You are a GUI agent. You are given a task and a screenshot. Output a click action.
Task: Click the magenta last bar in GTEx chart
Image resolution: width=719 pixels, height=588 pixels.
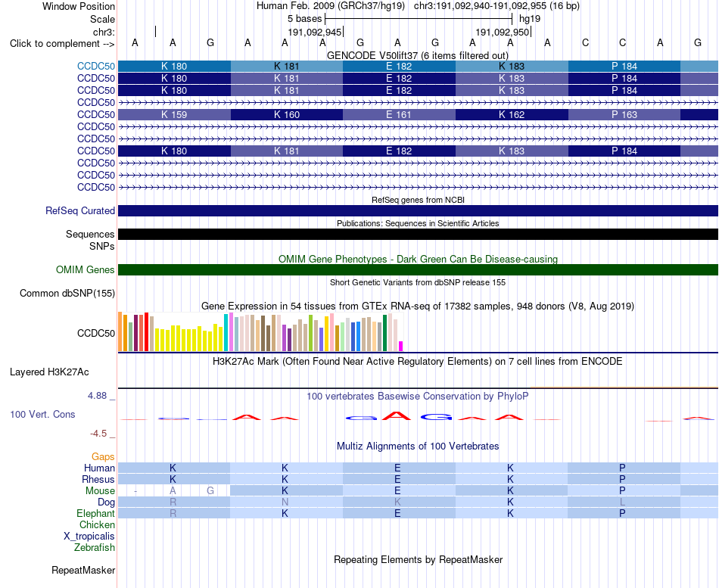coord(401,347)
